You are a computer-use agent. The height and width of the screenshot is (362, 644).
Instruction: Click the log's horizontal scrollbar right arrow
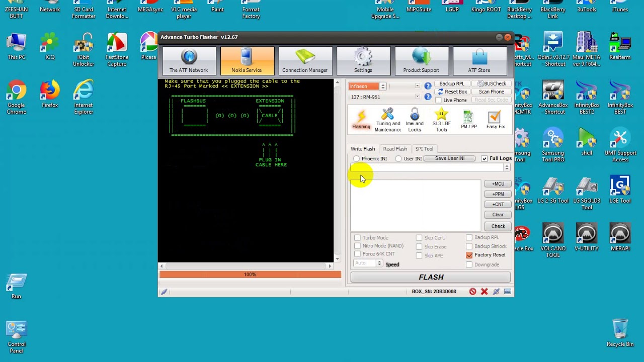pyautogui.click(x=330, y=266)
